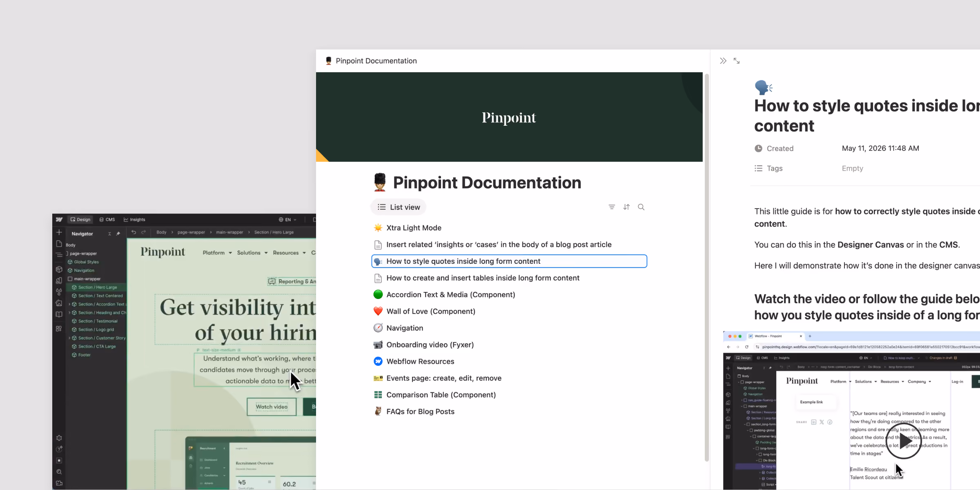
Task: Select the Footer item in Navigator
Action: [x=84, y=355]
